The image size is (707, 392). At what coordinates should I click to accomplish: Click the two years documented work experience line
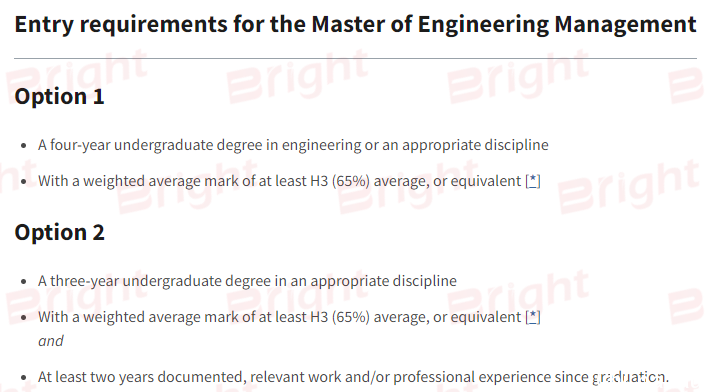(x=353, y=377)
